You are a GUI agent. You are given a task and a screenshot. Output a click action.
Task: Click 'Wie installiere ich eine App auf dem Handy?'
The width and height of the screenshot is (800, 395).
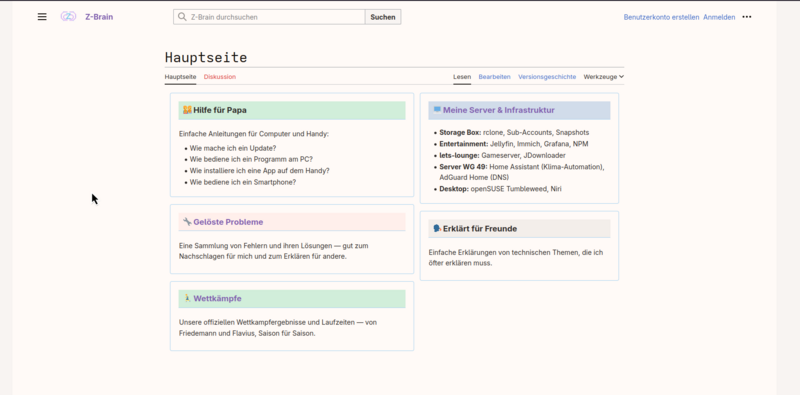point(260,170)
